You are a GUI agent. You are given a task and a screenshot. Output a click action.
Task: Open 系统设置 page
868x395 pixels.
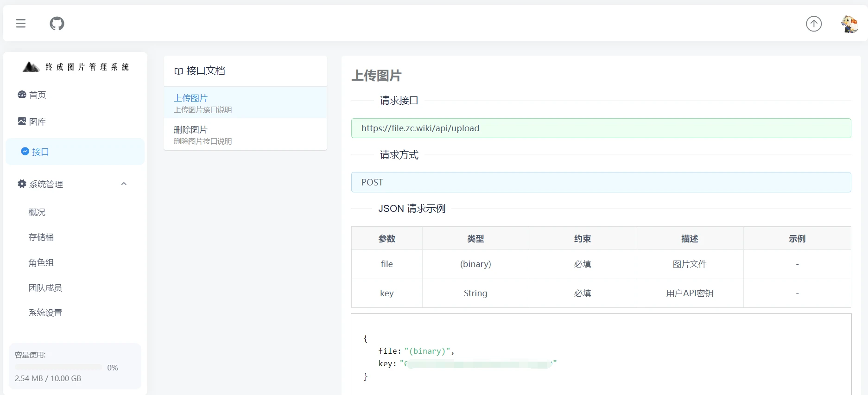click(45, 313)
